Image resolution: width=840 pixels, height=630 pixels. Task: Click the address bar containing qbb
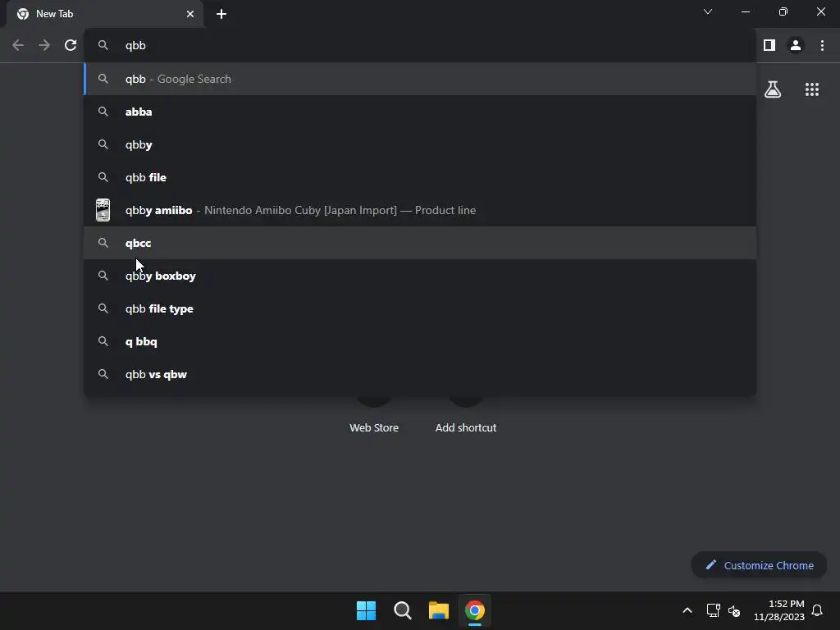421,46
